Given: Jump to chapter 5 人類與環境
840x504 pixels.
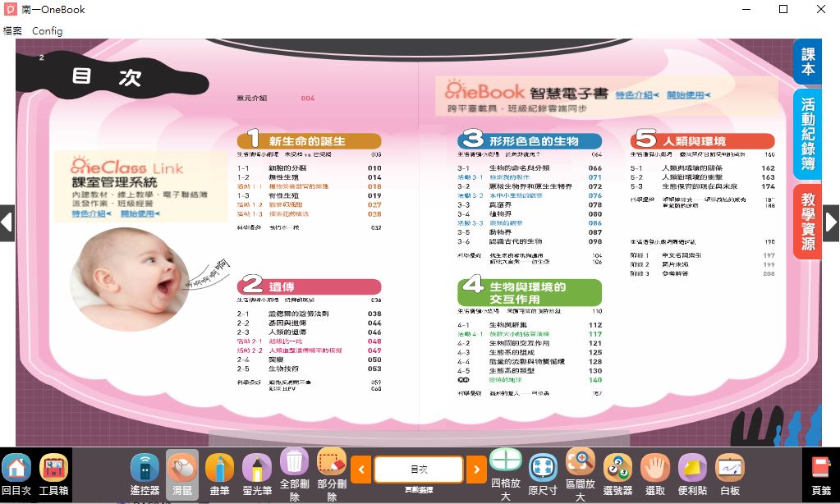Looking at the screenshot, I should click(702, 141).
